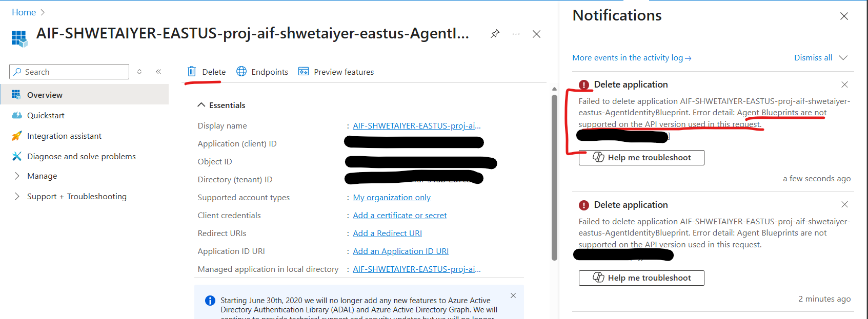Click the expand/collapse all menu arrows
The height and width of the screenshot is (319, 868).
(x=139, y=72)
